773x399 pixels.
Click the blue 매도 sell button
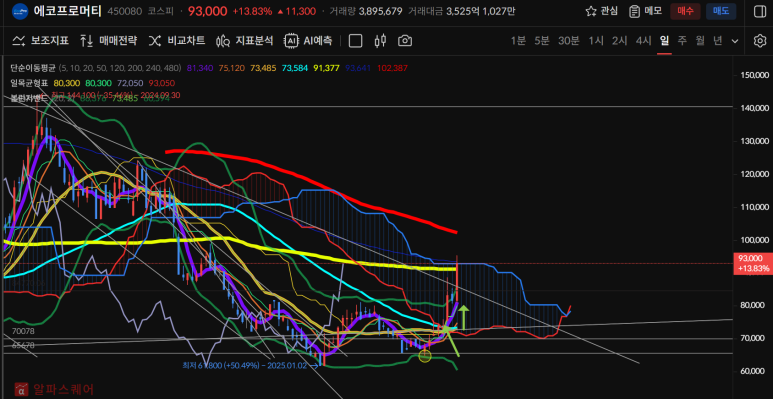coord(721,11)
